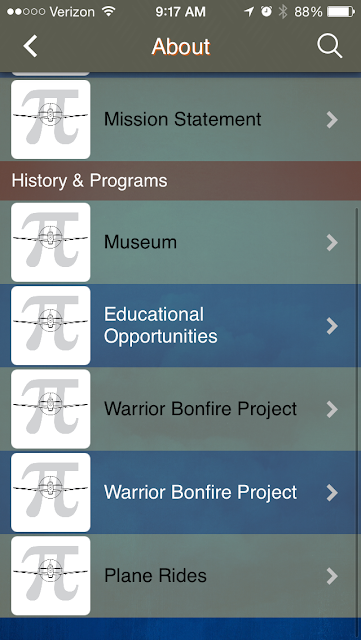Expand Museum using its right chevron
The width and height of the screenshot is (361, 640).
(332, 243)
